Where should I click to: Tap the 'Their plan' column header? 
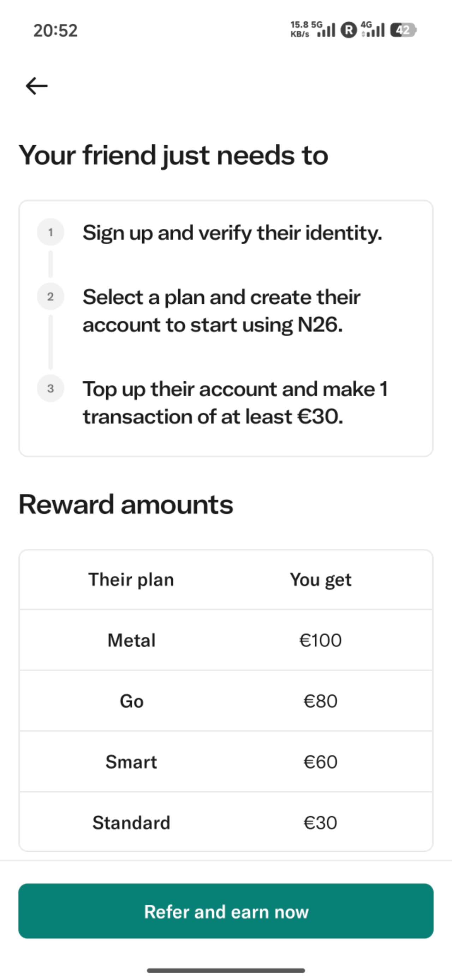point(131,580)
